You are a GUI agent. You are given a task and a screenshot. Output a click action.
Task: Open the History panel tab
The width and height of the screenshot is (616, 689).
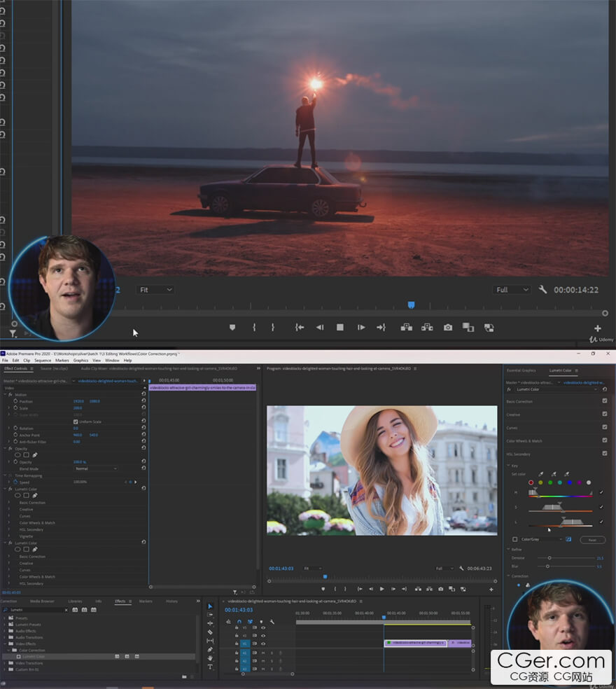tap(171, 601)
